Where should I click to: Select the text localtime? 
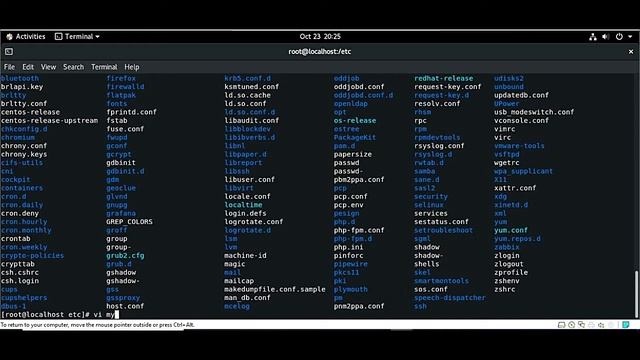click(x=243, y=205)
